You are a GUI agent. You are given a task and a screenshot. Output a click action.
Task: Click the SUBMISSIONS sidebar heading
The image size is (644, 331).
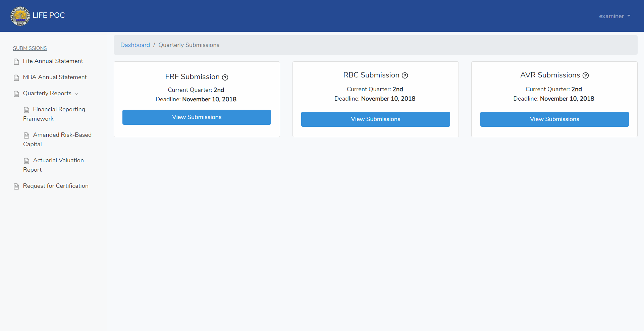pyautogui.click(x=30, y=48)
